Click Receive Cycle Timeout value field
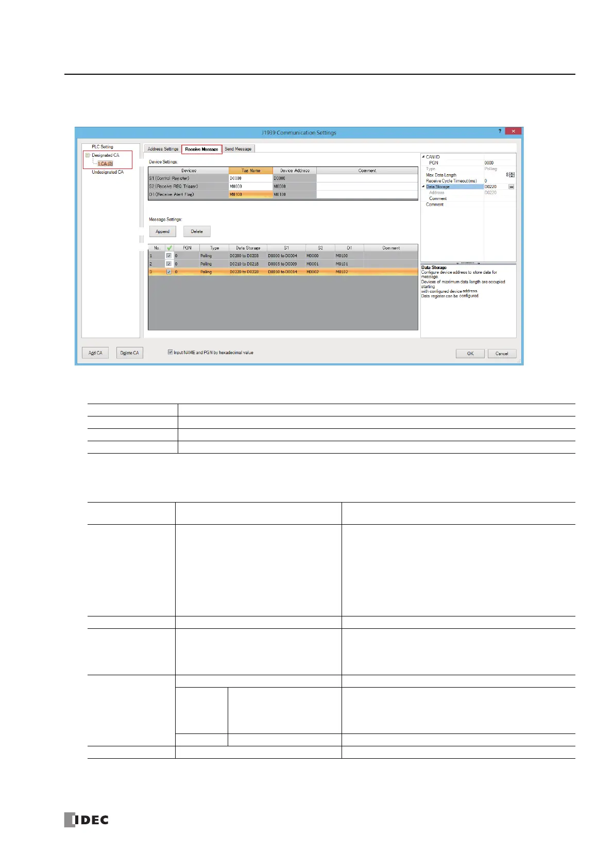Image resolution: width=613 pixels, height=868 pixels. click(499, 181)
